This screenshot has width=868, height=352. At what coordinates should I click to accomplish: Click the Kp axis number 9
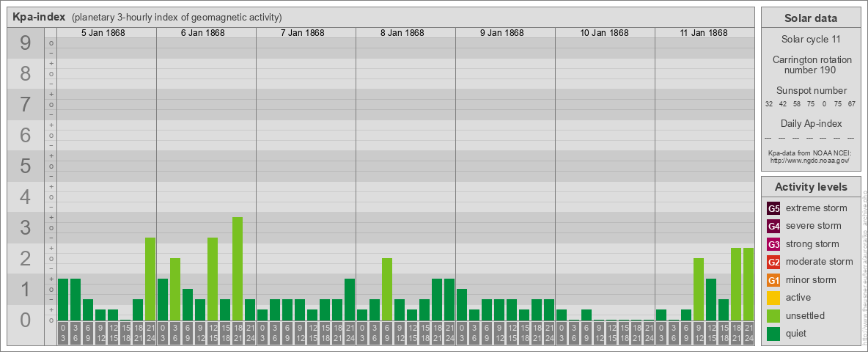pos(26,43)
